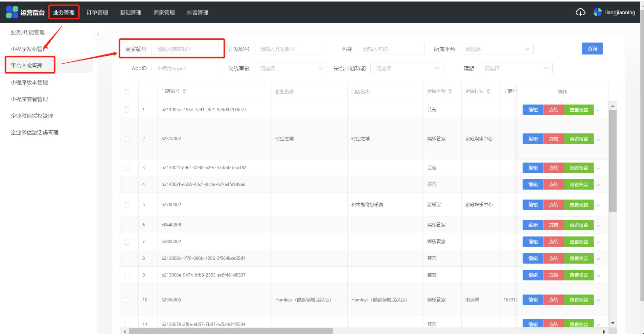Expand more actions for row 1
644x334 pixels.
(x=598, y=110)
